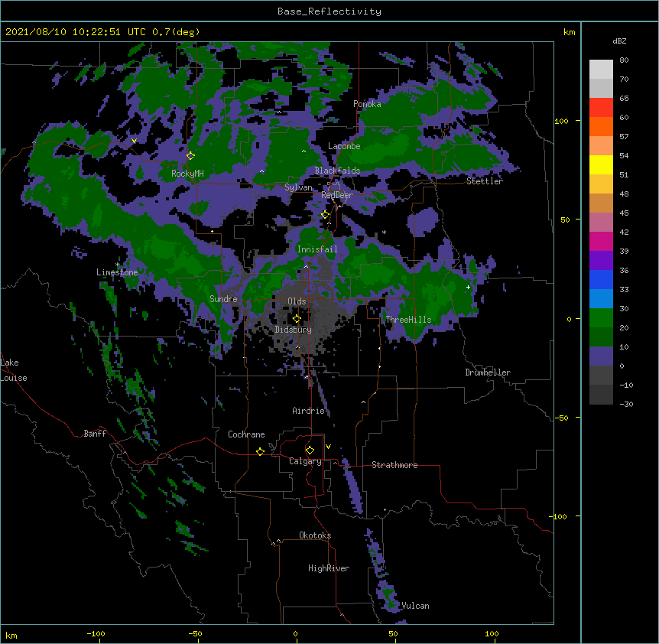Click the timestamp 2021/08/10 10:22:51 UTC

(x=76, y=32)
